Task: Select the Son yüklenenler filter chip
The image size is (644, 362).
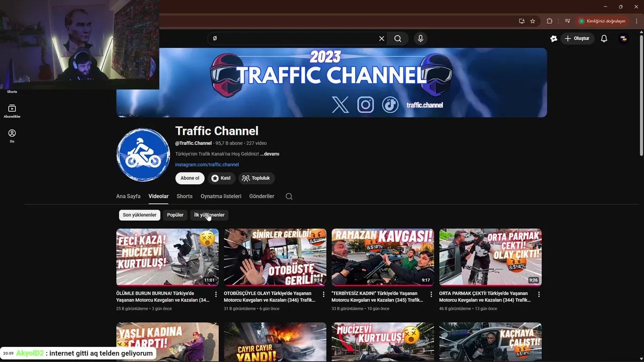Action: click(139, 215)
